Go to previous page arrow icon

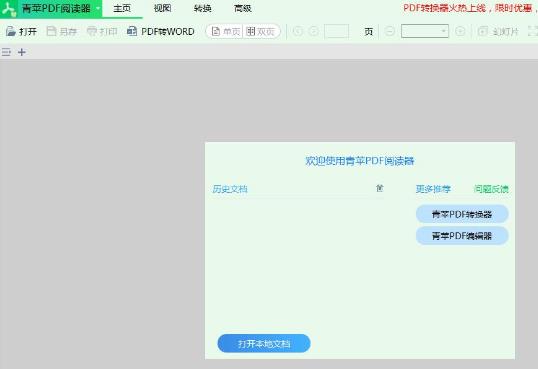[x=298, y=32]
